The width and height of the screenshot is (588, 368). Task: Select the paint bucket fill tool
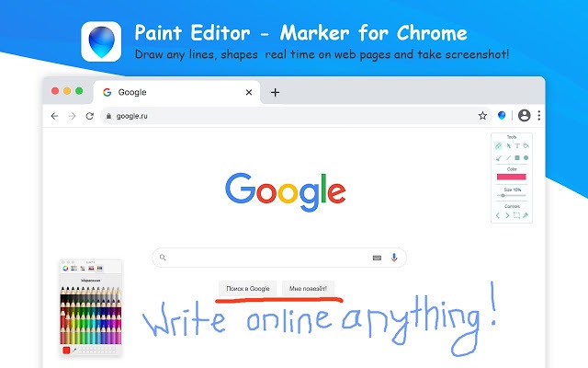coord(526,146)
